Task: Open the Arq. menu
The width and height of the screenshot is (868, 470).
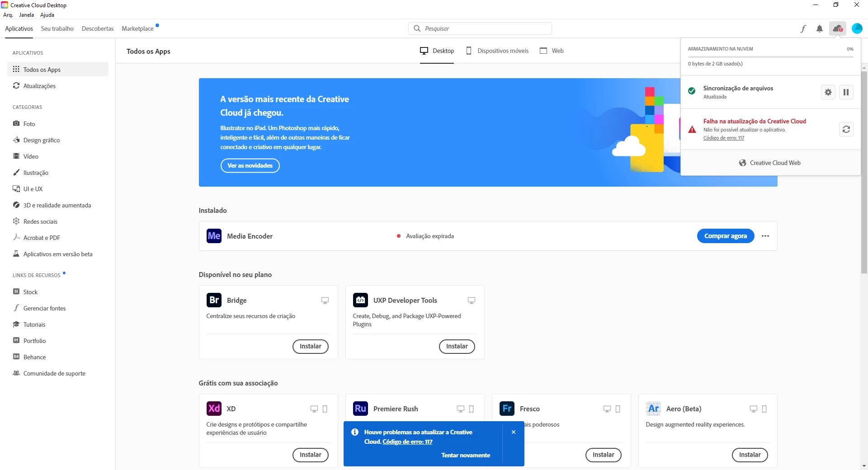Action: [x=8, y=15]
